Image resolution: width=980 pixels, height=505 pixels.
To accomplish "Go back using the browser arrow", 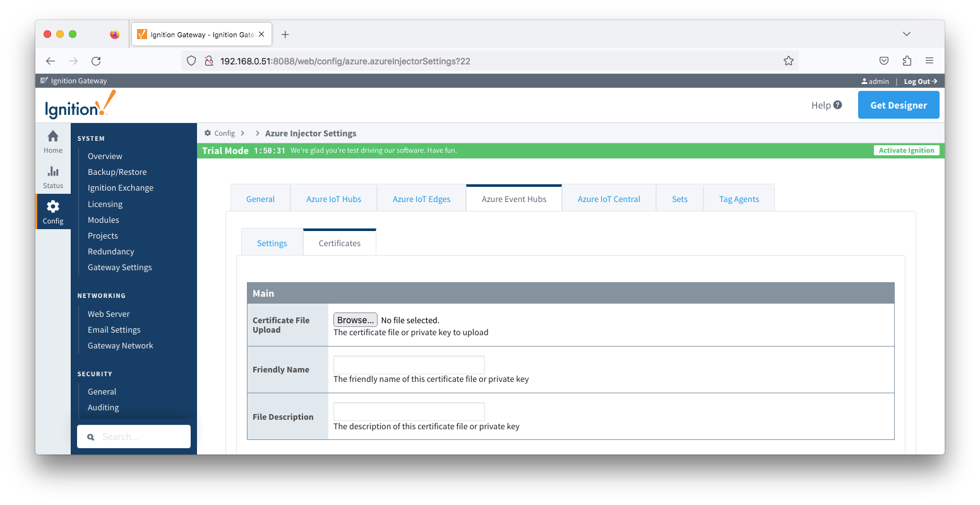I will click(51, 61).
